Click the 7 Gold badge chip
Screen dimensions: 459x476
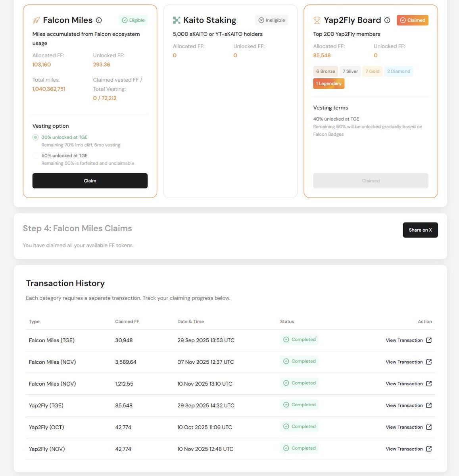373,71
